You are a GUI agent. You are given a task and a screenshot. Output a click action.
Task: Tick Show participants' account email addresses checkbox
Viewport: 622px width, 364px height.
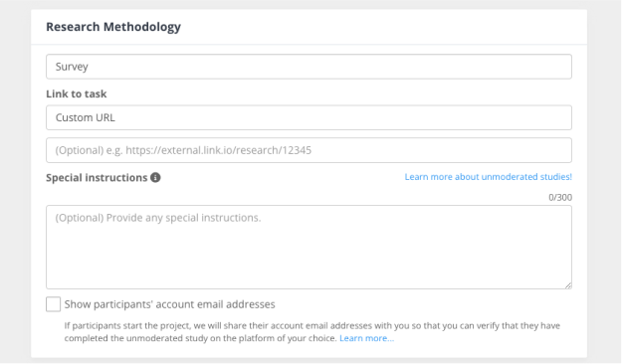click(x=53, y=304)
